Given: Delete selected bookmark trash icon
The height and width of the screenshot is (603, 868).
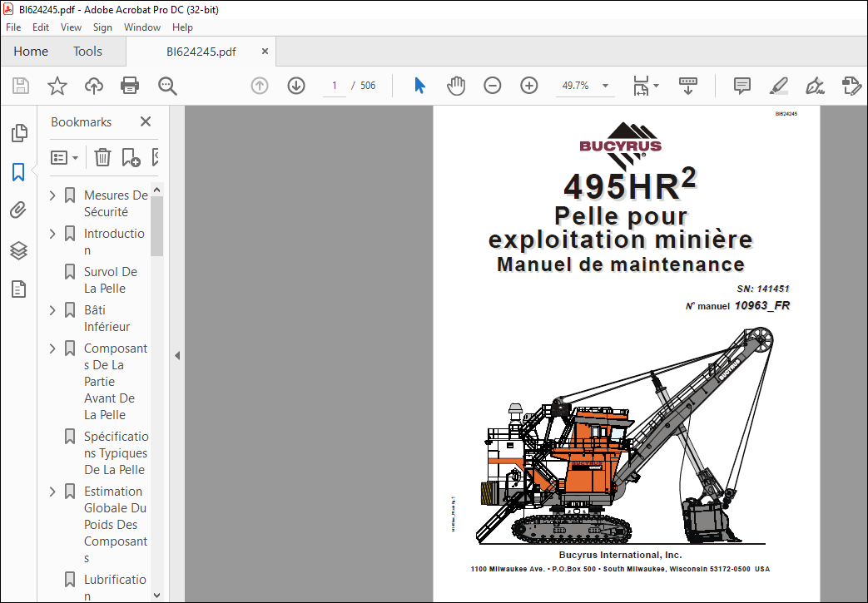Looking at the screenshot, I should (x=102, y=158).
